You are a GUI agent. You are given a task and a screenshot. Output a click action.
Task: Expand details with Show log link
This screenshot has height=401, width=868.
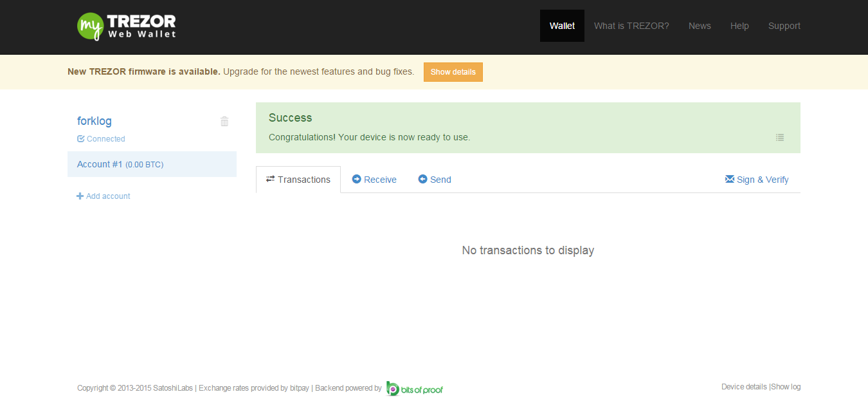[x=785, y=386]
